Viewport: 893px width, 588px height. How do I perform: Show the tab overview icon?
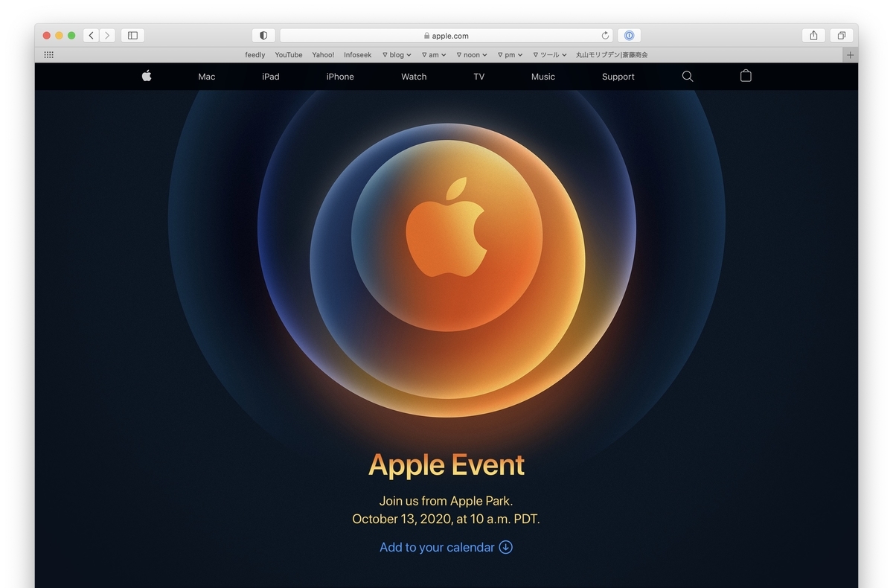pos(841,35)
